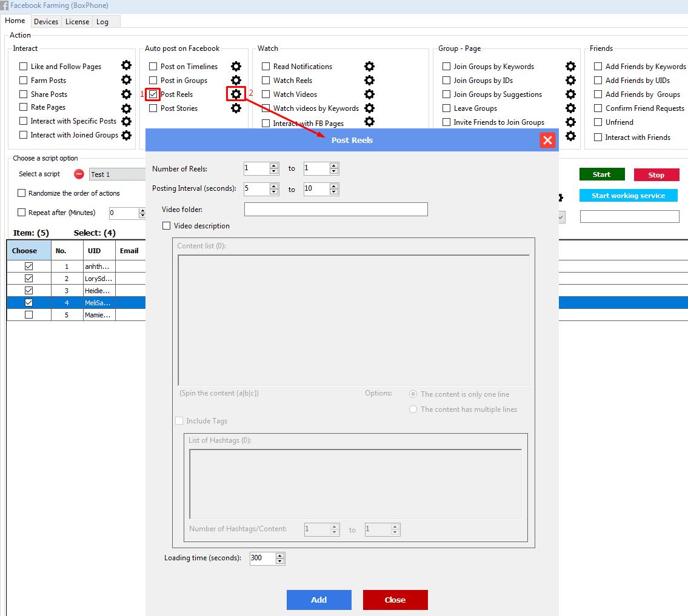Enable Confirm Friend Requests checkbox

tap(598, 108)
